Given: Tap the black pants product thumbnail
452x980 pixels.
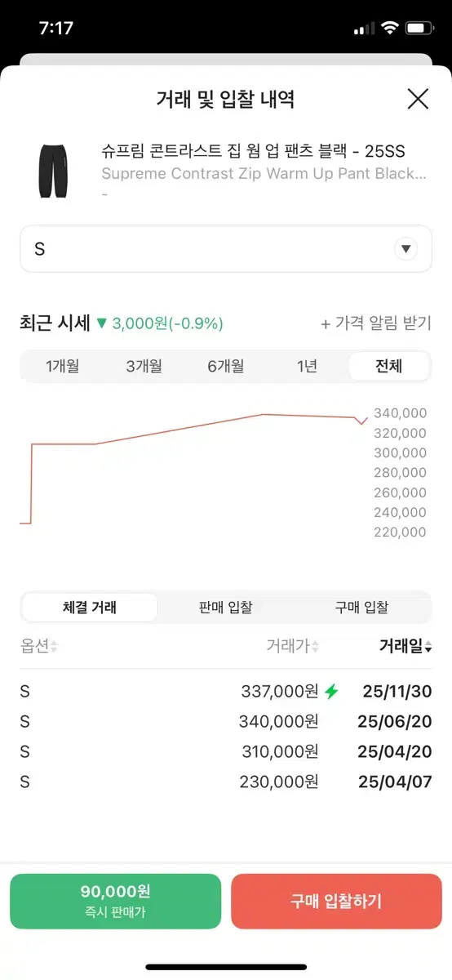Looking at the screenshot, I should [x=51, y=170].
